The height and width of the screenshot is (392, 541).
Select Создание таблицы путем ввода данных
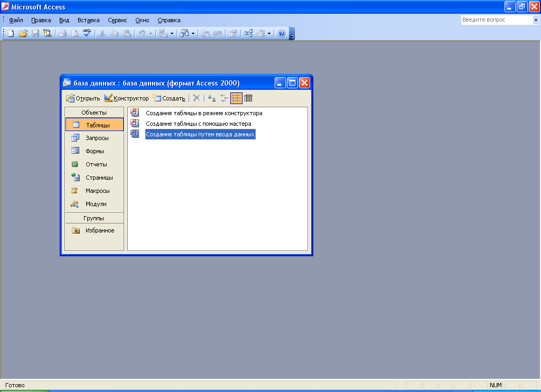(193, 134)
